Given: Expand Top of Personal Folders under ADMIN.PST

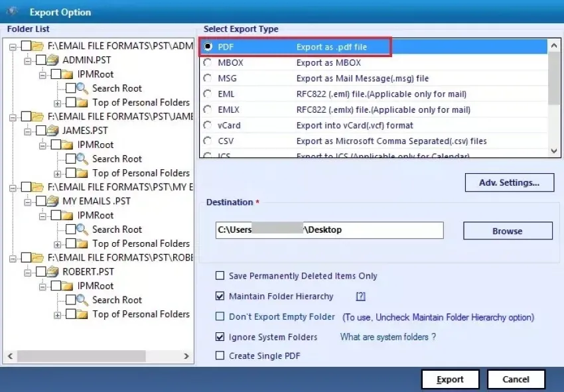Looking at the screenshot, I should point(57,102).
